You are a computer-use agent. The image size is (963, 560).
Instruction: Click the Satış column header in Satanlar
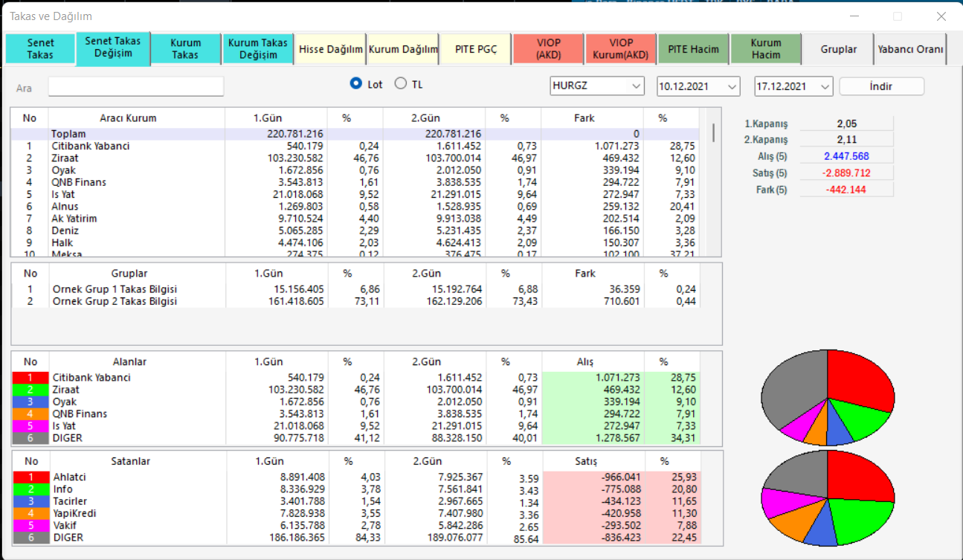point(585,461)
